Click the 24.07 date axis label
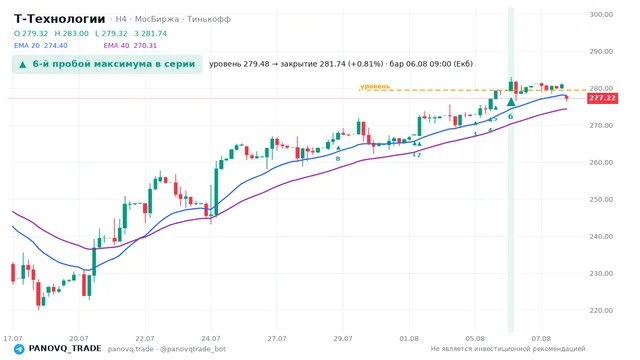 [211, 339]
